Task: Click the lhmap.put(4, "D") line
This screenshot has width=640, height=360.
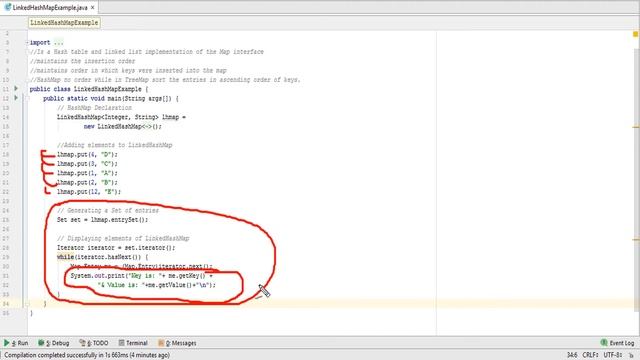Action: click(x=87, y=154)
